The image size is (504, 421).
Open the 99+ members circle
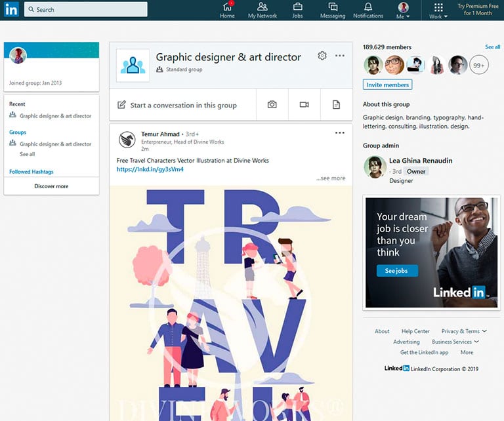click(479, 65)
